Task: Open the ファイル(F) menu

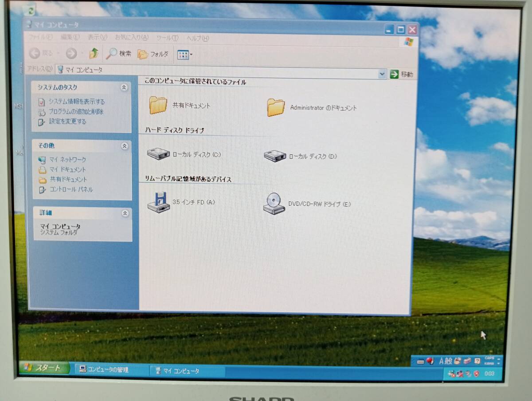Action: [40, 37]
